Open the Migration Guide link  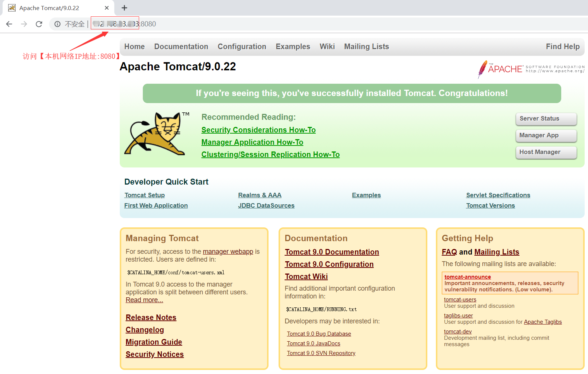154,342
